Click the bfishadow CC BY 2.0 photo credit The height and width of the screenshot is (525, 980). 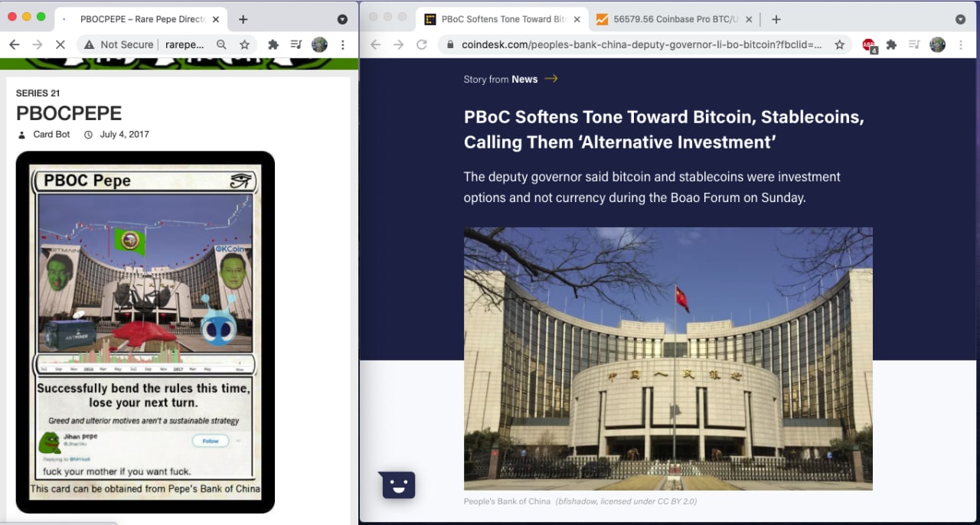tap(626, 501)
